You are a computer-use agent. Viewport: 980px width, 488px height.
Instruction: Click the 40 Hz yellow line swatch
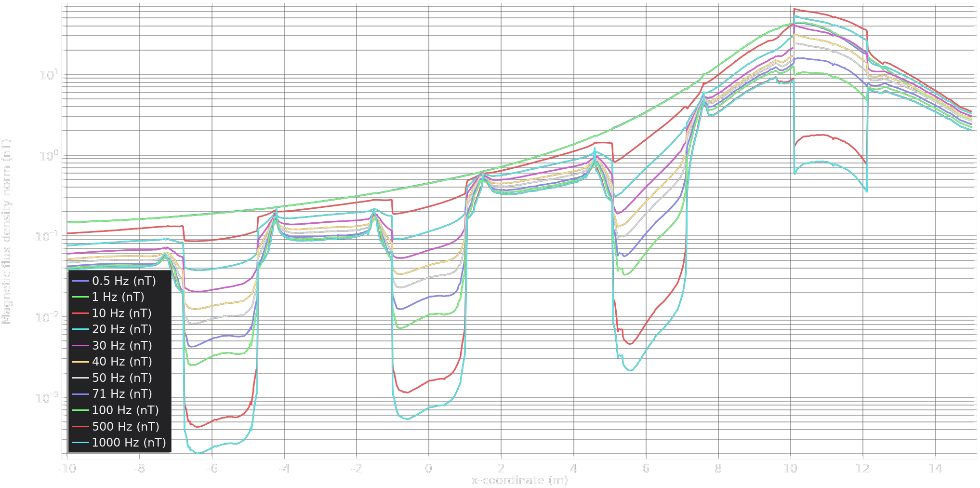80,362
